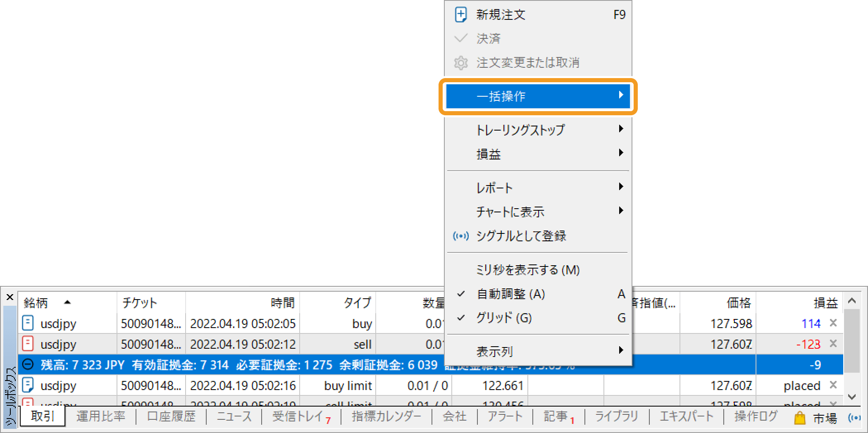
Task: Toggle 自動調整 (A) option
Action: pyautogui.click(x=538, y=294)
